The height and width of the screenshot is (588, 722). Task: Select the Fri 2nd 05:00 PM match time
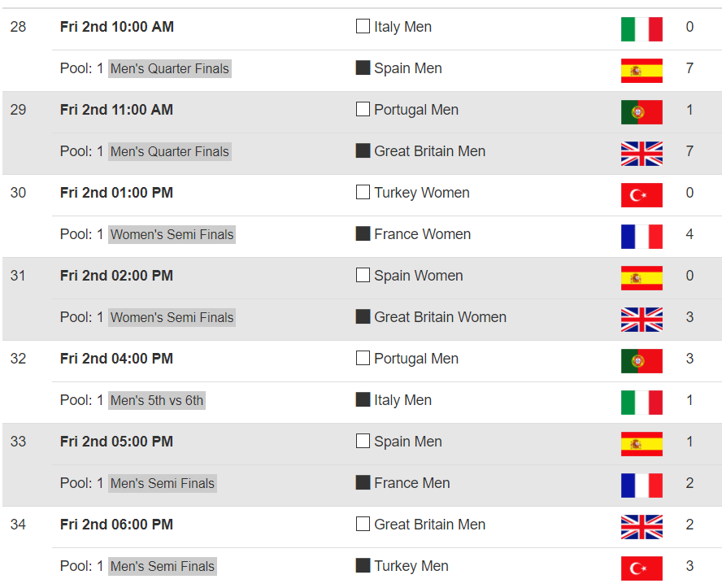click(116, 441)
